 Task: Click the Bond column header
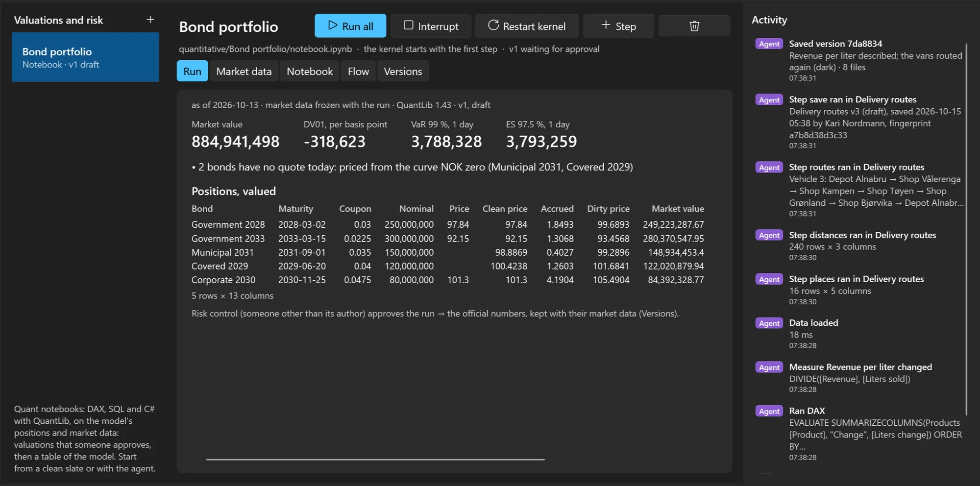coord(202,209)
